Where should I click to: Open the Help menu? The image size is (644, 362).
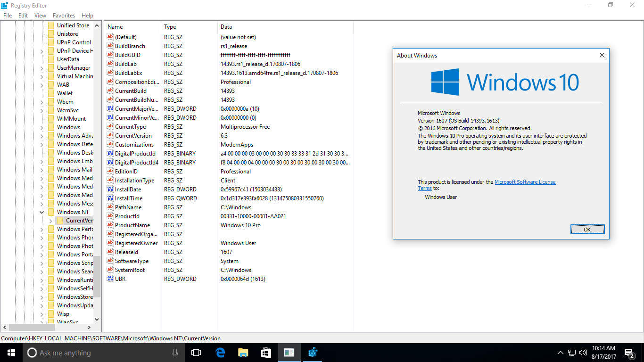click(87, 16)
